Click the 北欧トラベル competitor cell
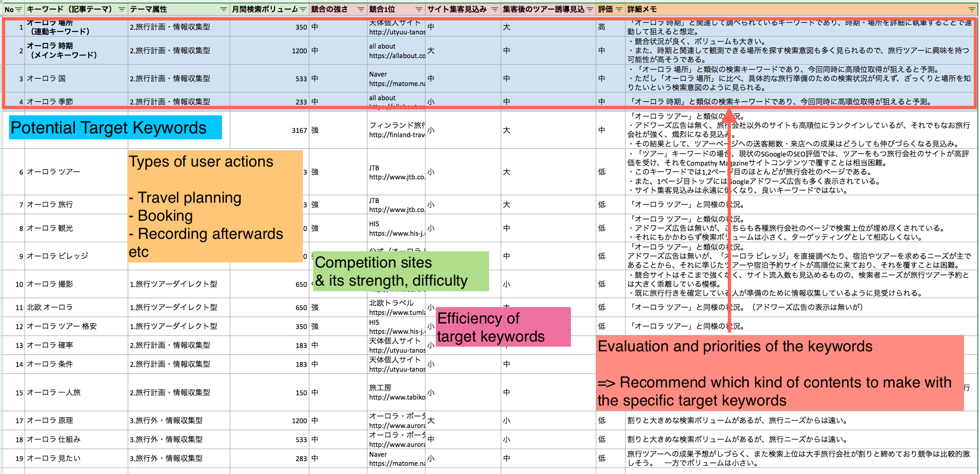Viewport: 980px width, 474px height. [x=396, y=308]
